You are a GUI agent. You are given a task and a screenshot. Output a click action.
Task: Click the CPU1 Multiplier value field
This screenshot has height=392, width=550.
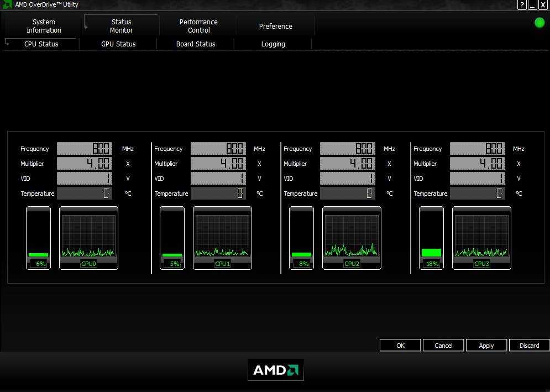coord(218,164)
